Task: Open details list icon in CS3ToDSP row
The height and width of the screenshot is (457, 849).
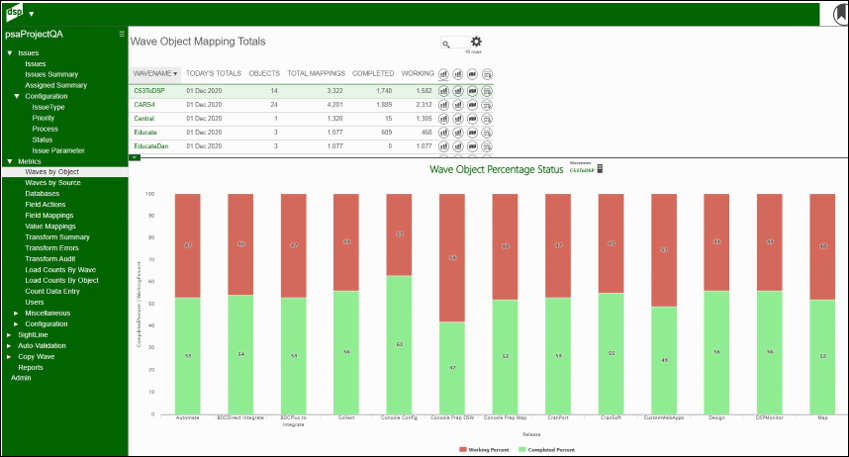Action: [487, 91]
